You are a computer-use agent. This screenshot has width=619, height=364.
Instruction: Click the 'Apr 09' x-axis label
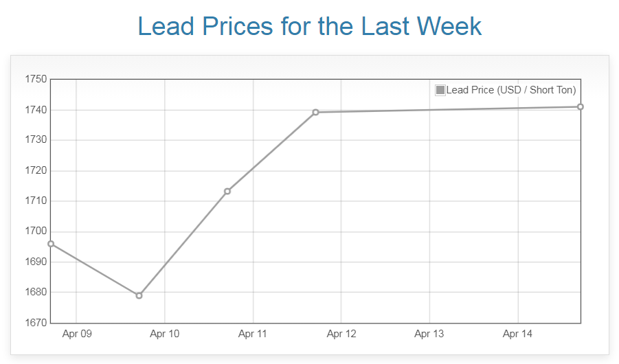[x=76, y=334]
